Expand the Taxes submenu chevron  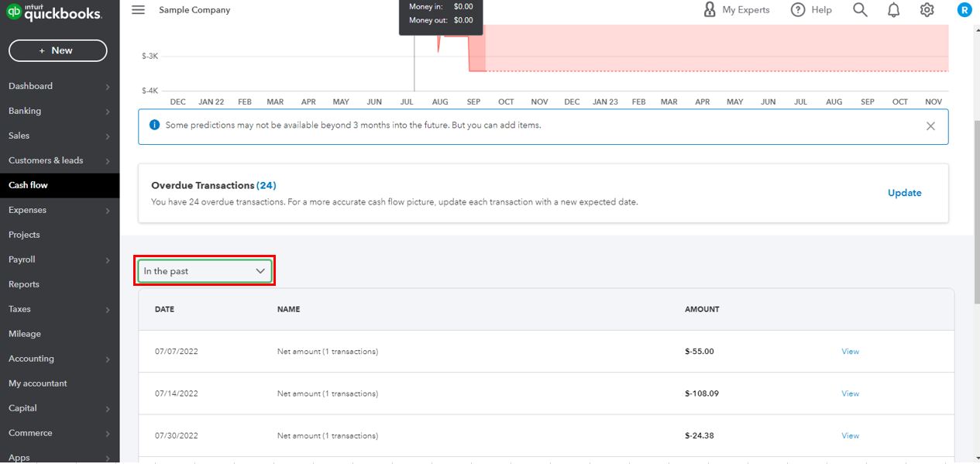[108, 310]
